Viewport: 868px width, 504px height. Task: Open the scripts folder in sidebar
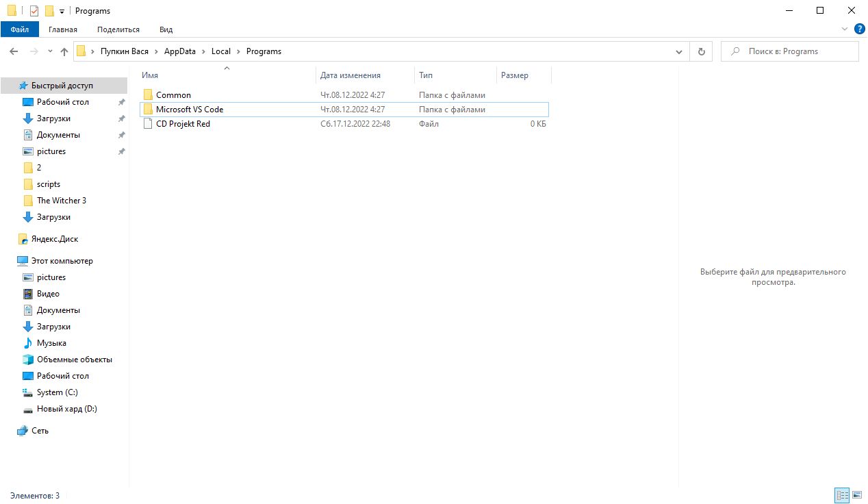(49, 184)
